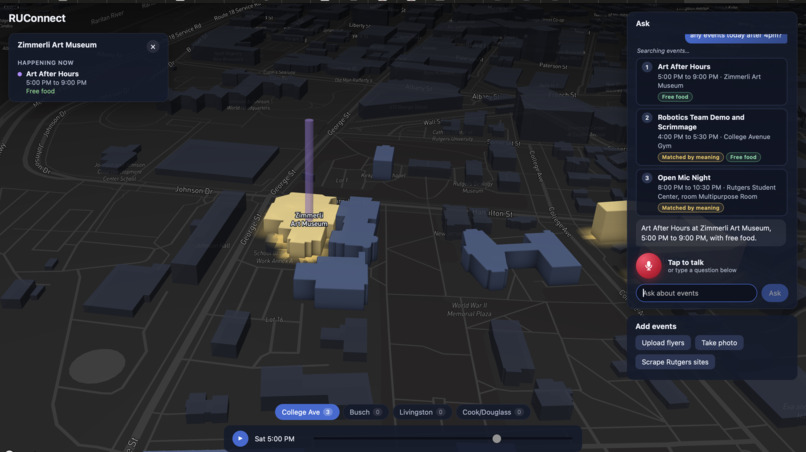806x452 pixels.
Task: Click Free food tag on Robotics Team Demo
Action: pos(743,157)
